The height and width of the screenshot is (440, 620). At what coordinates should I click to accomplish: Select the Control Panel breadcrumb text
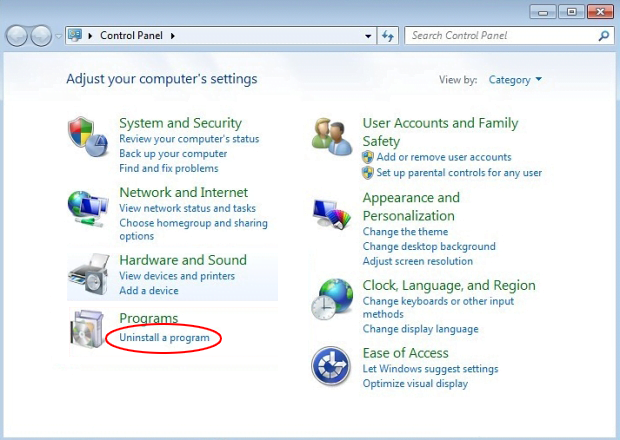[131, 36]
